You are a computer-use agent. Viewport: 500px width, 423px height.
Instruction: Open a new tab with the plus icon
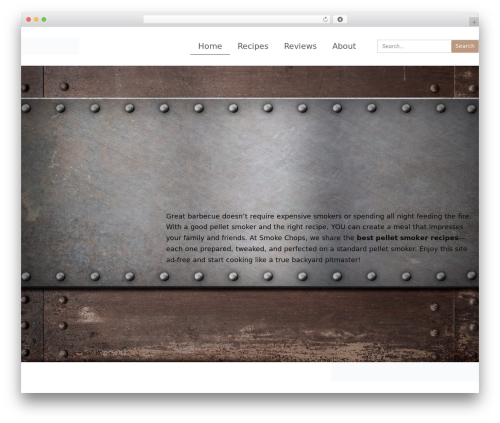point(474,22)
